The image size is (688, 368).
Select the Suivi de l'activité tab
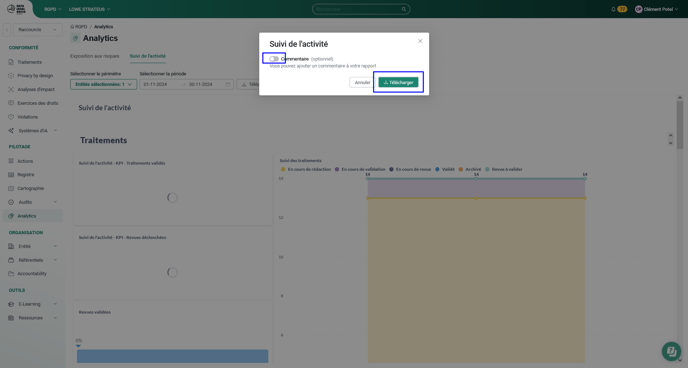[x=147, y=56]
